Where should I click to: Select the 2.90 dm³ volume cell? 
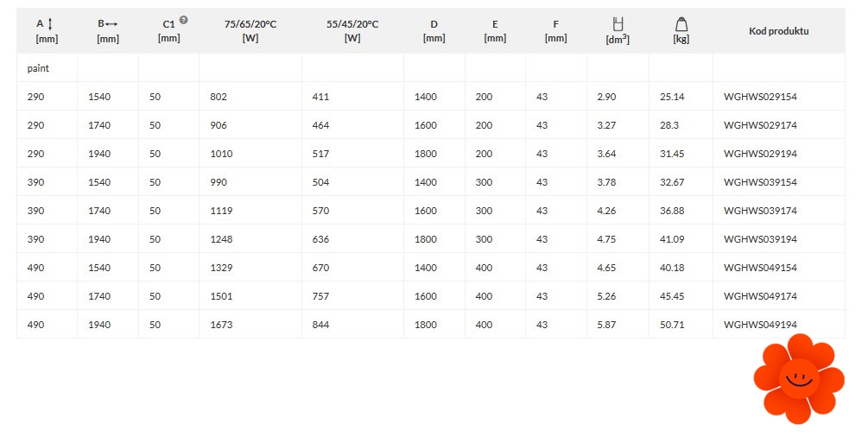pos(606,97)
